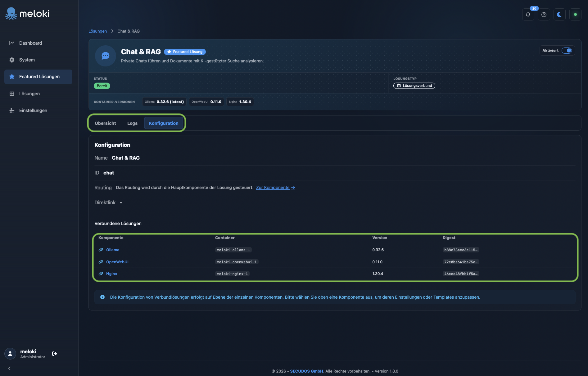Image resolution: width=588 pixels, height=376 pixels.
Task: Click digest 46ccc48fbb1f5a…
Action: (461, 274)
